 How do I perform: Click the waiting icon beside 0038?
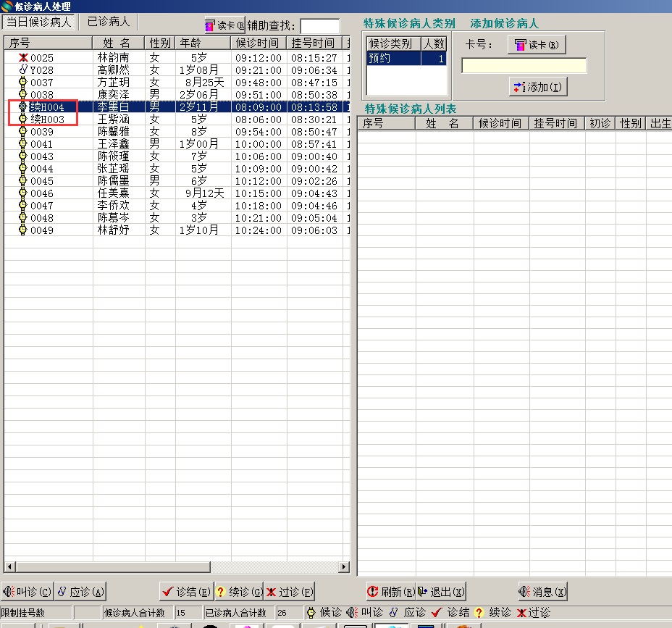point(23,94)
